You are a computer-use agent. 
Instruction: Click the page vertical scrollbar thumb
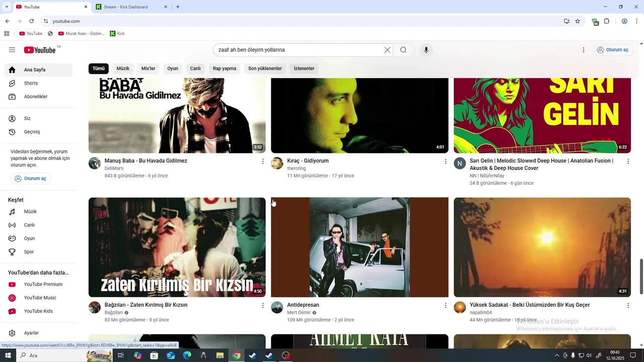641,277
